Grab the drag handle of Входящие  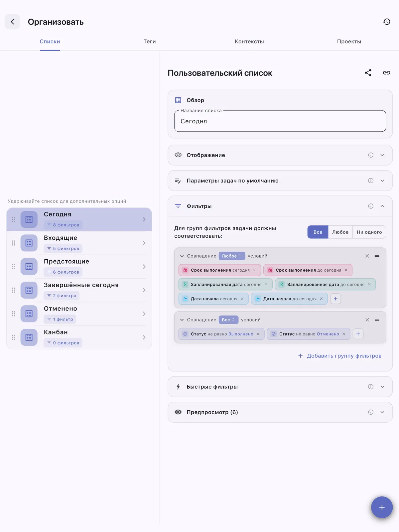pyautogui.click(x=14, y=243)
